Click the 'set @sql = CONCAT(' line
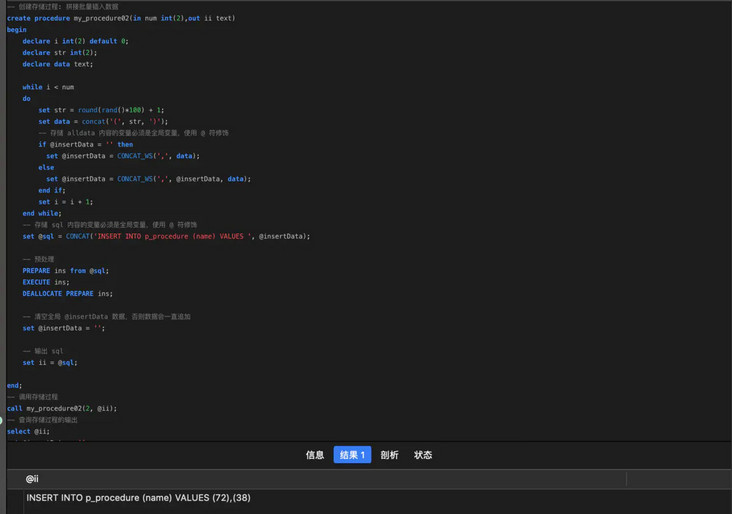 point(166,236)
